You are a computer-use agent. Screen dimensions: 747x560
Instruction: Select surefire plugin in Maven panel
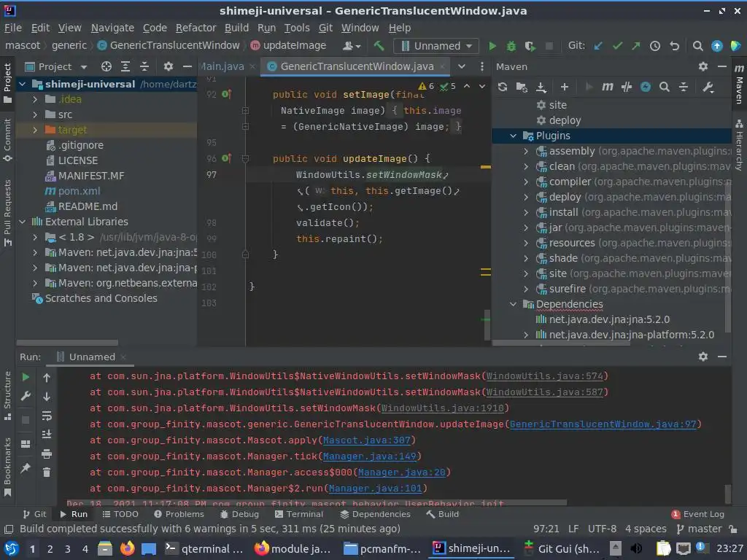[568, 289]
